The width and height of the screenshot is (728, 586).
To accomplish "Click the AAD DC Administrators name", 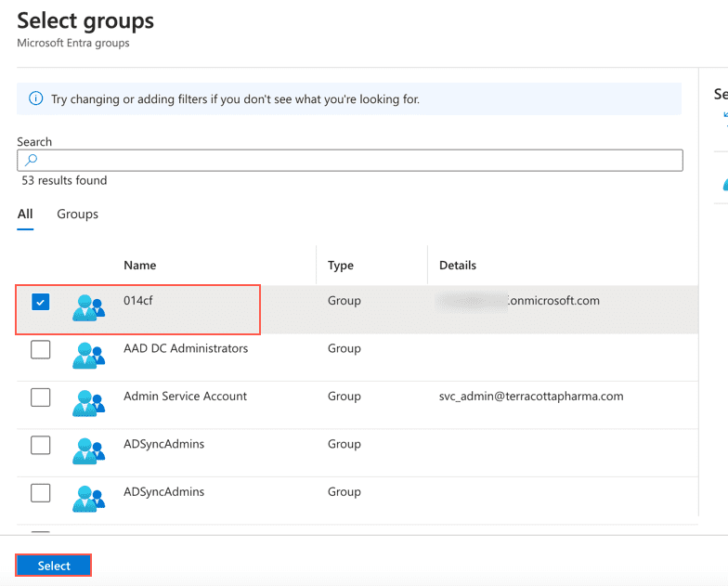I will point(186,348).
